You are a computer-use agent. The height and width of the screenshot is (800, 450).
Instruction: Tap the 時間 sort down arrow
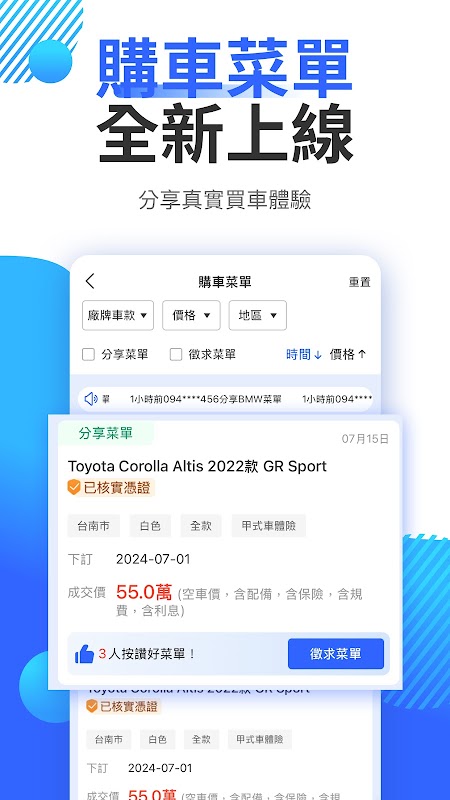click(317, 355)
